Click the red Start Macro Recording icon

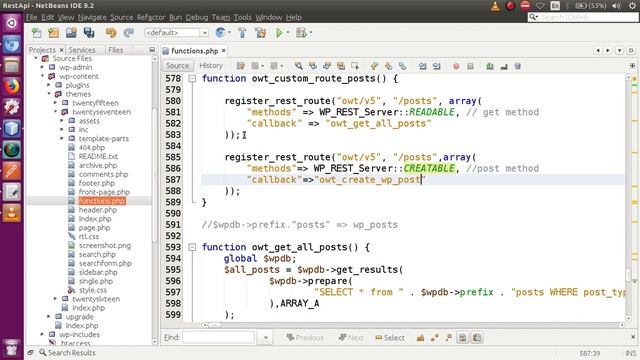pos(456,66)
